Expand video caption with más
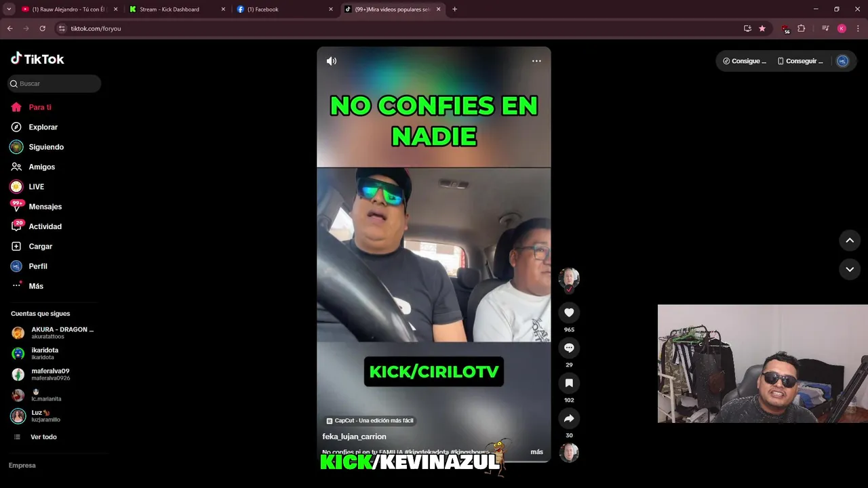 tap(536, 451)
